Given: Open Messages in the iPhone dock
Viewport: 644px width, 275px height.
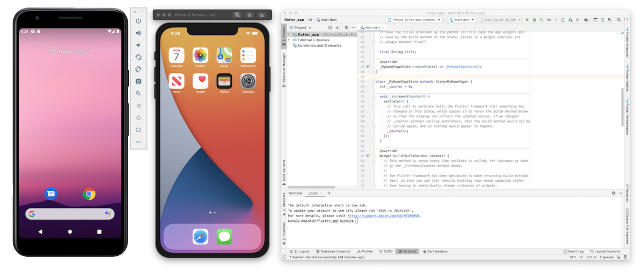Looking at the screenshot, I should click(x=224, y=236).
